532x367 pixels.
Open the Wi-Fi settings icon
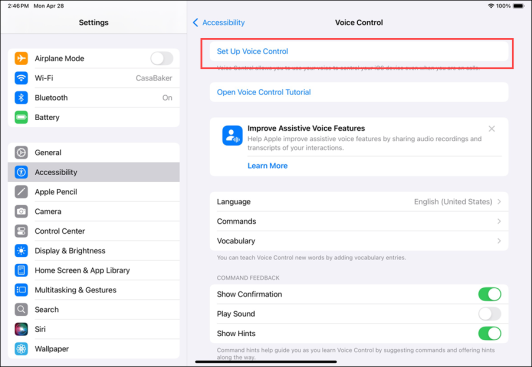tap(21, 78)
